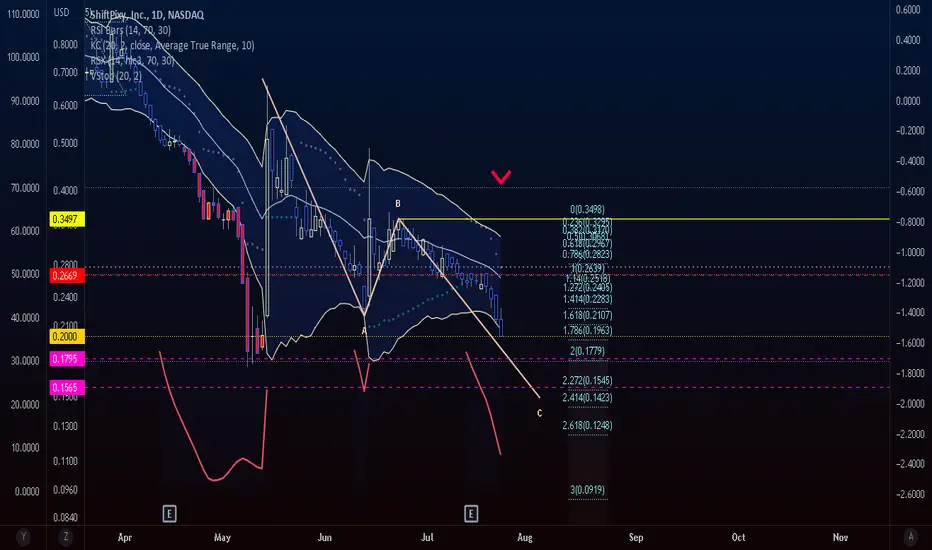Click the magenta 0.1795 price label
The image size is (932, 550).
pyautogui.click(x=65, y=359)
